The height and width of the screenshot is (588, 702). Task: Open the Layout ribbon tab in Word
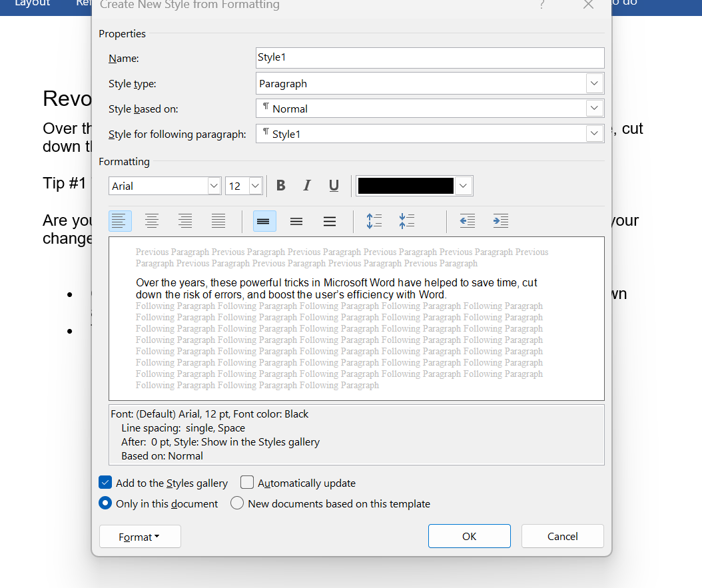tap(32, 3)
